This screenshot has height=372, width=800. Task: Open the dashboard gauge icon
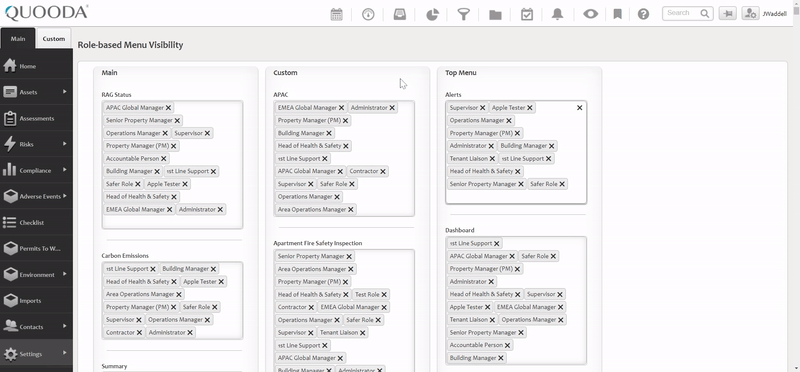click(368, 14)
